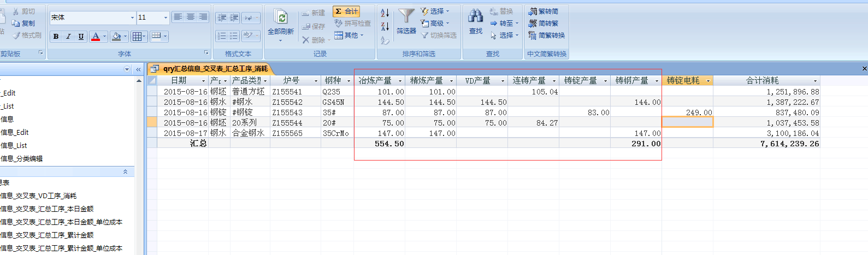The height and width of the screenshot is (255, 868).
Task: Collapse the navigation pane with double-chevron
Action: (x=138, y=69)
